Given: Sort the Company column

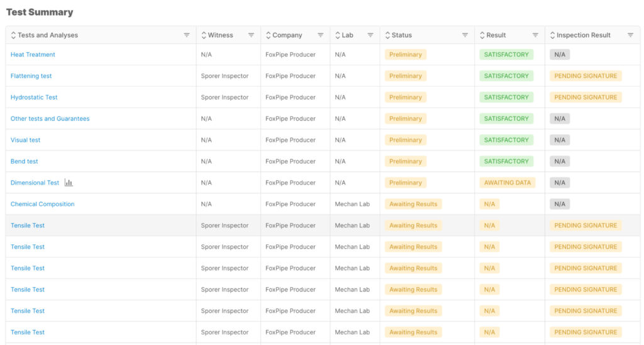Looking at the screenshot, I should pyautogui.click(x=268, y=35).
